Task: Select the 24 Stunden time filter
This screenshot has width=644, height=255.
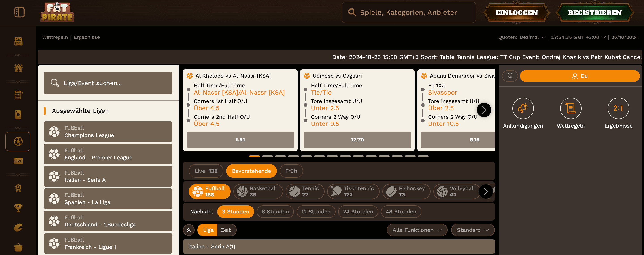Action: click(x=358, y=212)
